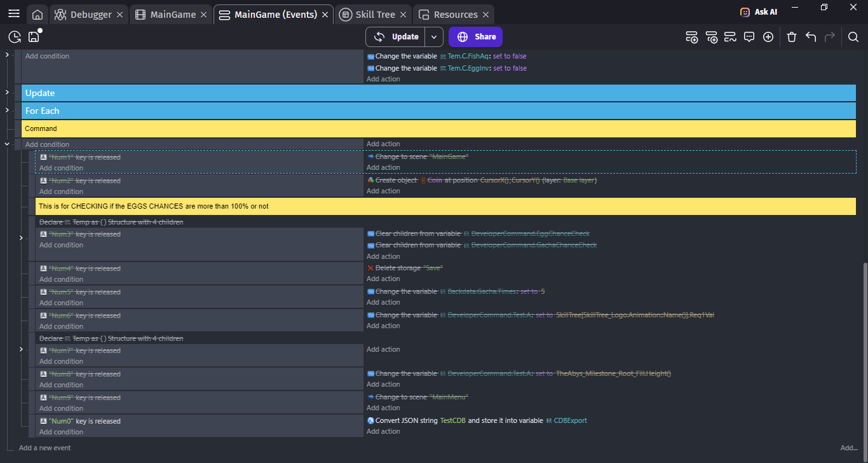This screenshot has height=463, width=868.
Task: Open the dropdown arrow beside Update
Action: (434, 37)
